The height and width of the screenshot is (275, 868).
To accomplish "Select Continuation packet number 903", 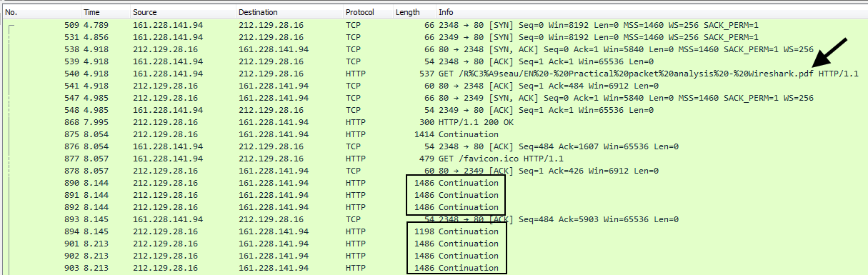I will pos(434,268).
